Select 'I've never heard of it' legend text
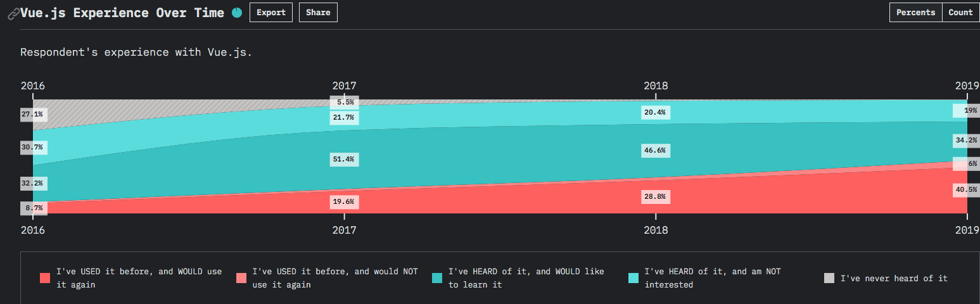This screenshot has width=980, height=304. coord(894,278)
